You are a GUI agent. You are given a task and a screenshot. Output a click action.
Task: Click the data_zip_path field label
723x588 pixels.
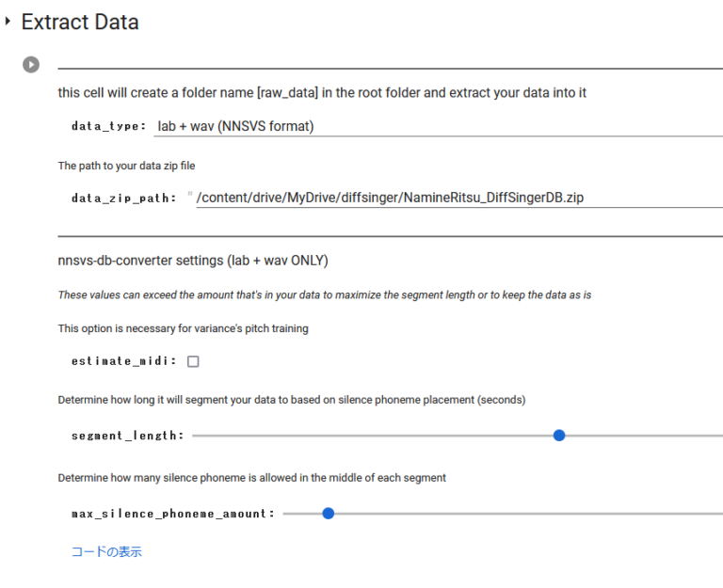click(123, 199)
